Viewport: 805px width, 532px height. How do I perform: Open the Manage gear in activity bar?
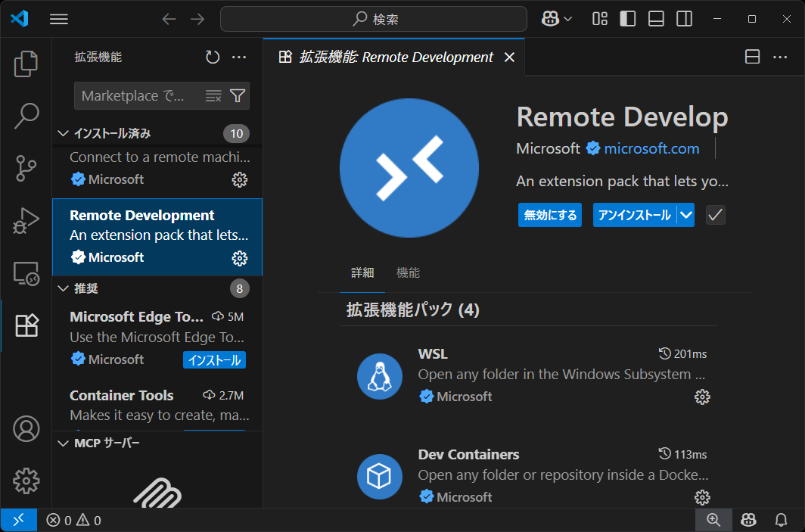26,481
